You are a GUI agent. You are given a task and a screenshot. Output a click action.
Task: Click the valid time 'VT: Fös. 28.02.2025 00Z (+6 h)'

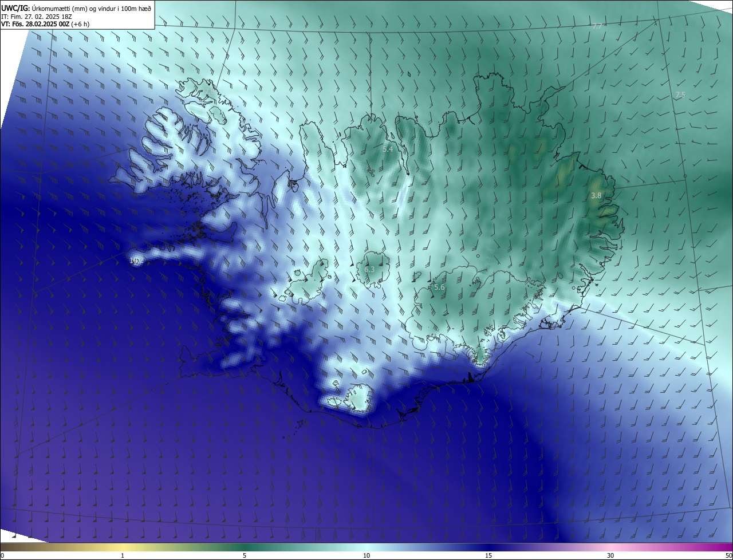tap(45, 24)
